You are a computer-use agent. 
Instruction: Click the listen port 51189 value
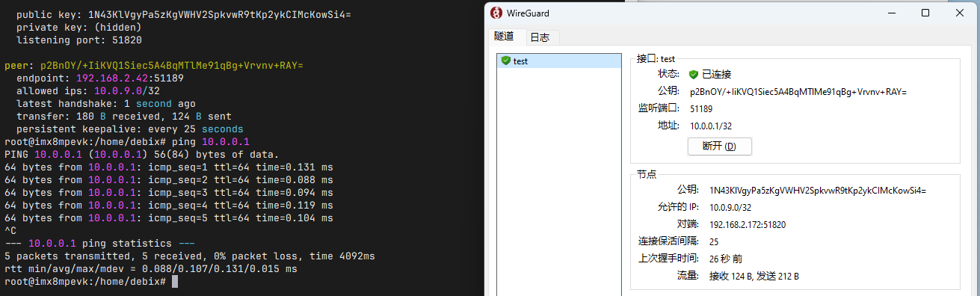click(701, 109)
